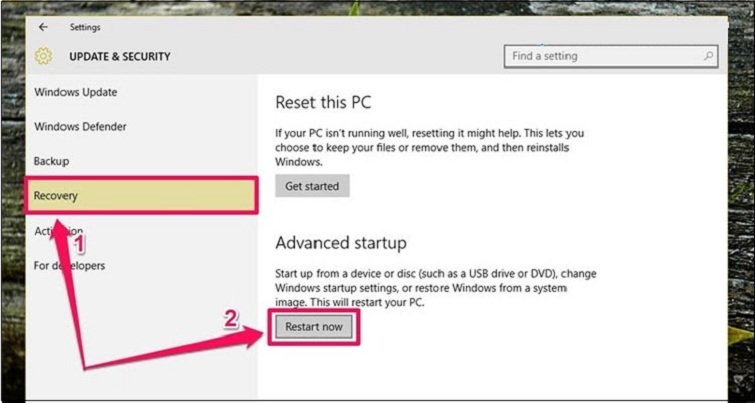Image resolution: width=755 pixels, height=403 pixels.
Task: Switch to the For developers section
Action: click(x=69, y=266)
